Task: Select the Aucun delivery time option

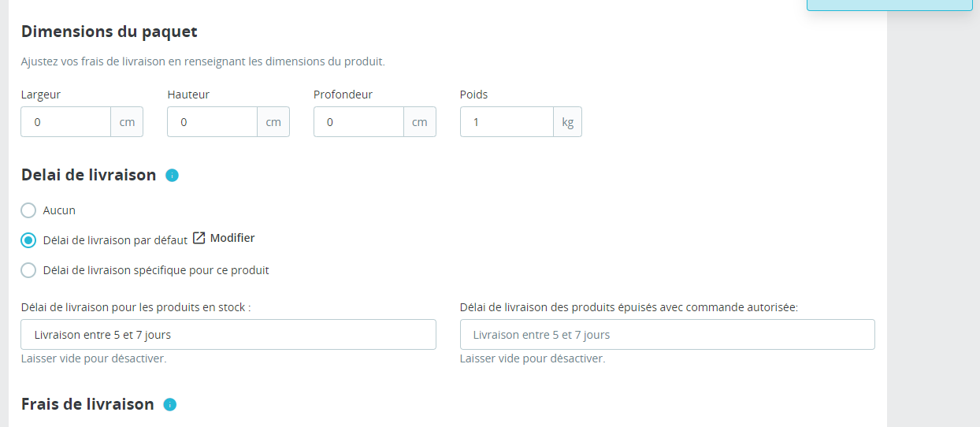Action: click(x=28, y=210)
